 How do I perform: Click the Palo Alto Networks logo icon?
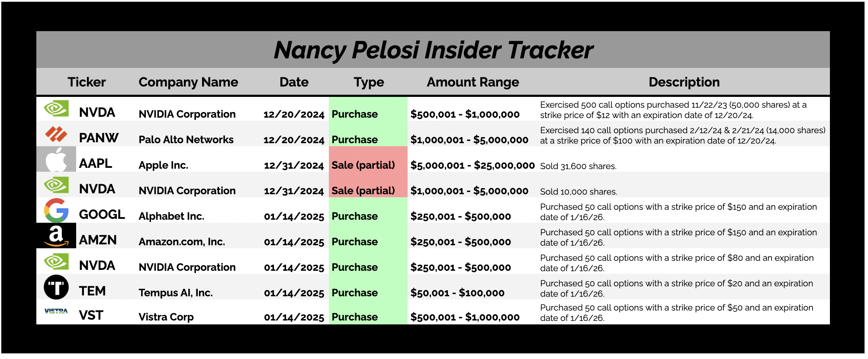pyautogui.click(x=56, y=135)
